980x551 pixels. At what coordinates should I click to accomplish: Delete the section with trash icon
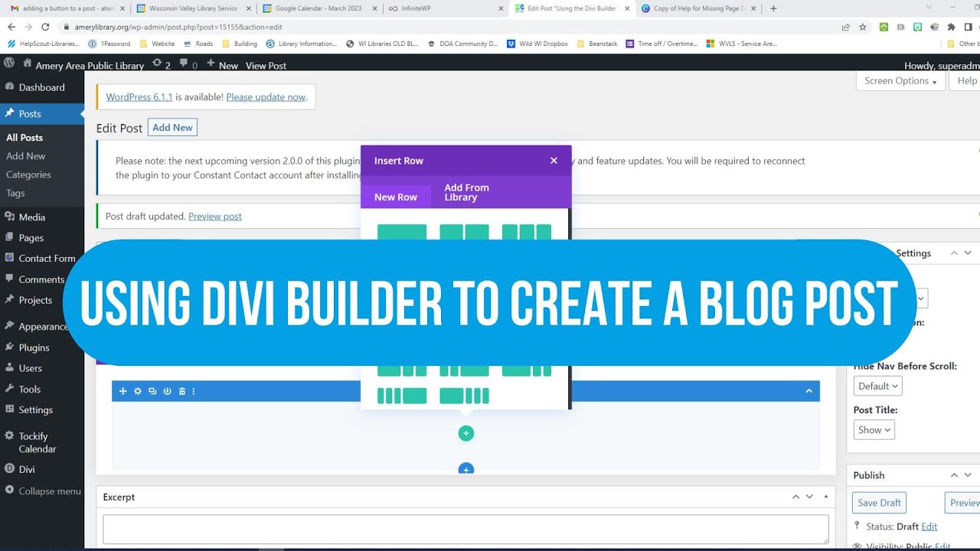182,391
